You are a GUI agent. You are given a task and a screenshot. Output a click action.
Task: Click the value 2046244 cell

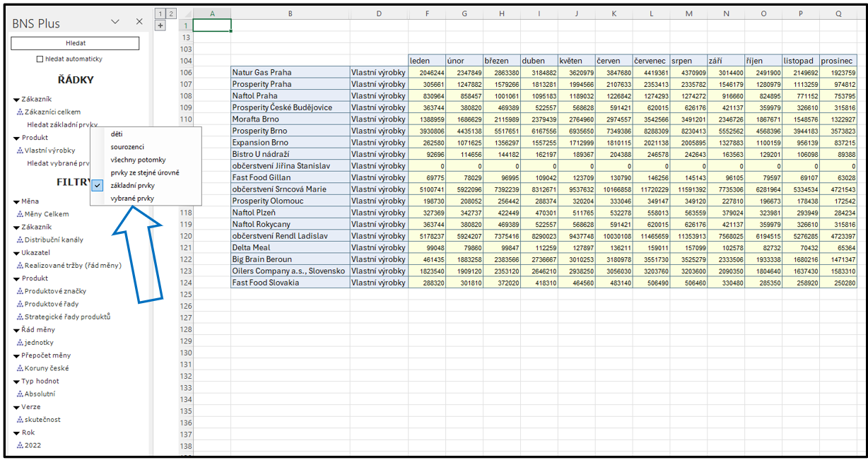click(x=427, y=72)
